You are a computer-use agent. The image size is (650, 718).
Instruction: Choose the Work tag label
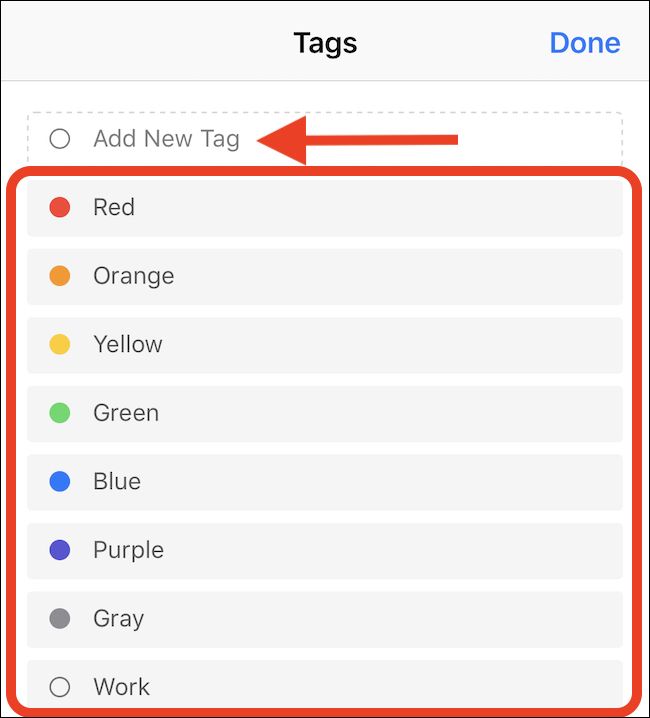121,687
